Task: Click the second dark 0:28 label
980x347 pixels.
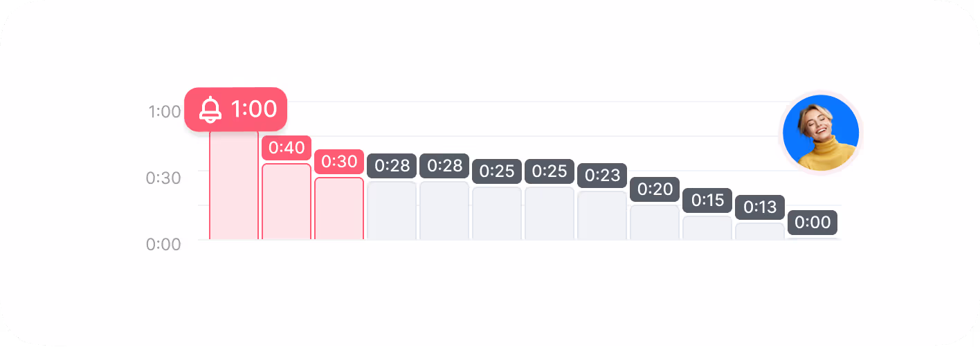Action: click(444, 166)
